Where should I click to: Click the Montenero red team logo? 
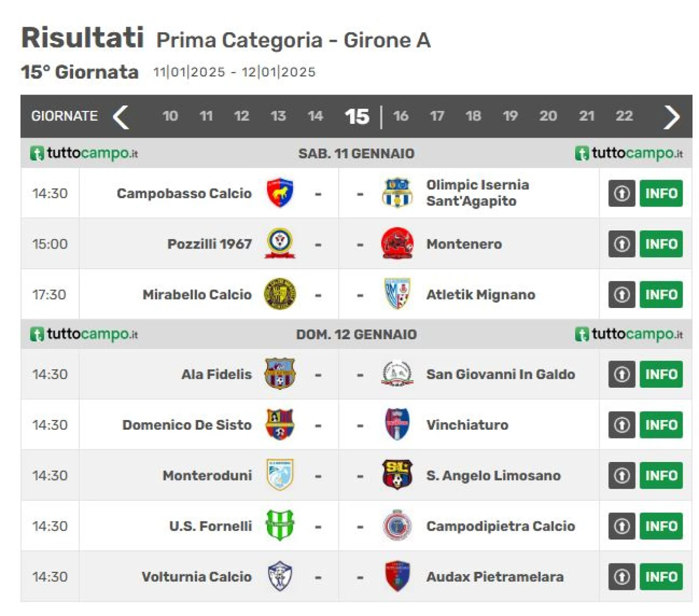pos(397,244)
